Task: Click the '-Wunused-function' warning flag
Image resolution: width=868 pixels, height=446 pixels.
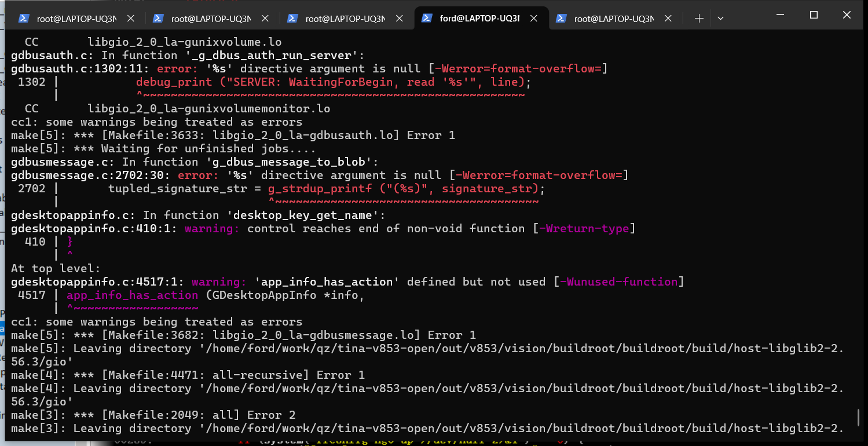Action: (x=618, y=282)
